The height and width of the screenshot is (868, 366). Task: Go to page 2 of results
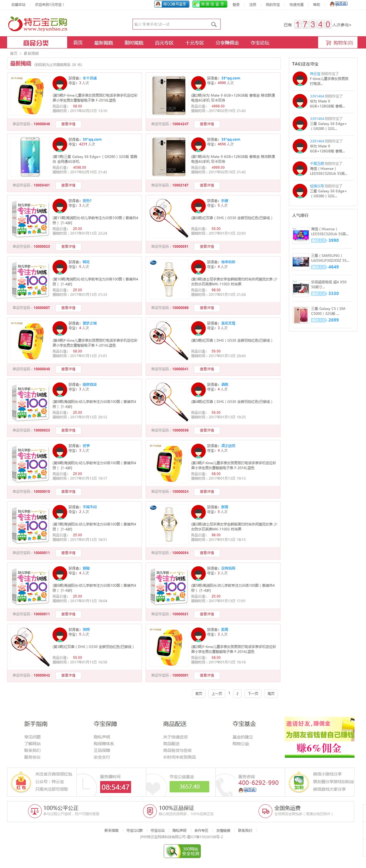[237, 694]
